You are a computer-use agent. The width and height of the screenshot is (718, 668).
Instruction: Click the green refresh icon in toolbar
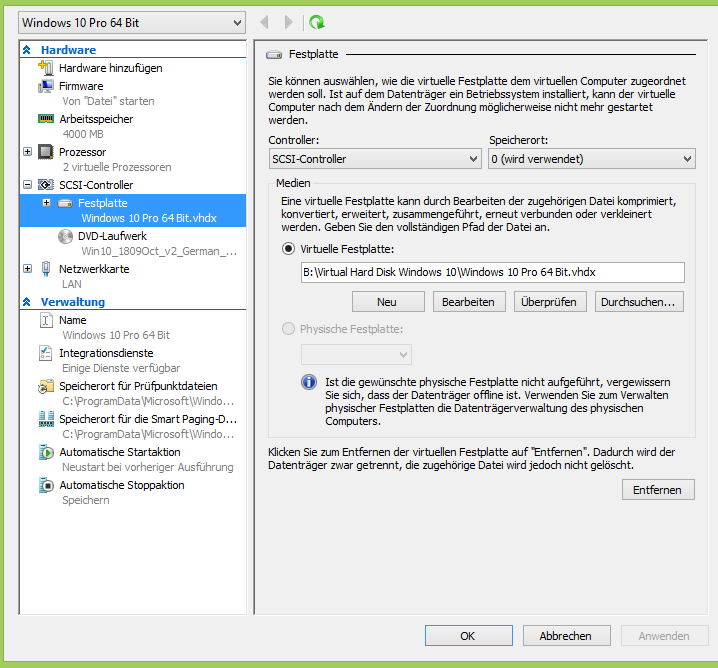[x=316, y=22]
